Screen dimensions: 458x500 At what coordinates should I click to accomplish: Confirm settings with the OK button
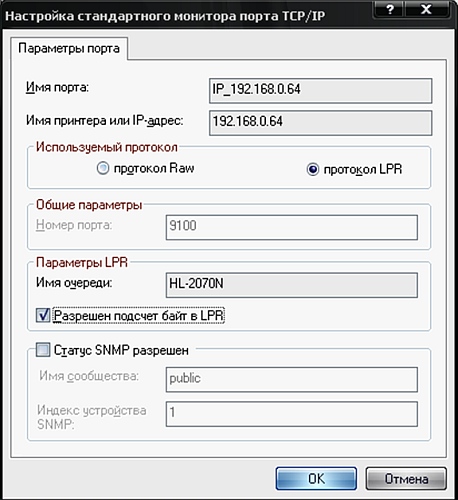pos(316,478)
